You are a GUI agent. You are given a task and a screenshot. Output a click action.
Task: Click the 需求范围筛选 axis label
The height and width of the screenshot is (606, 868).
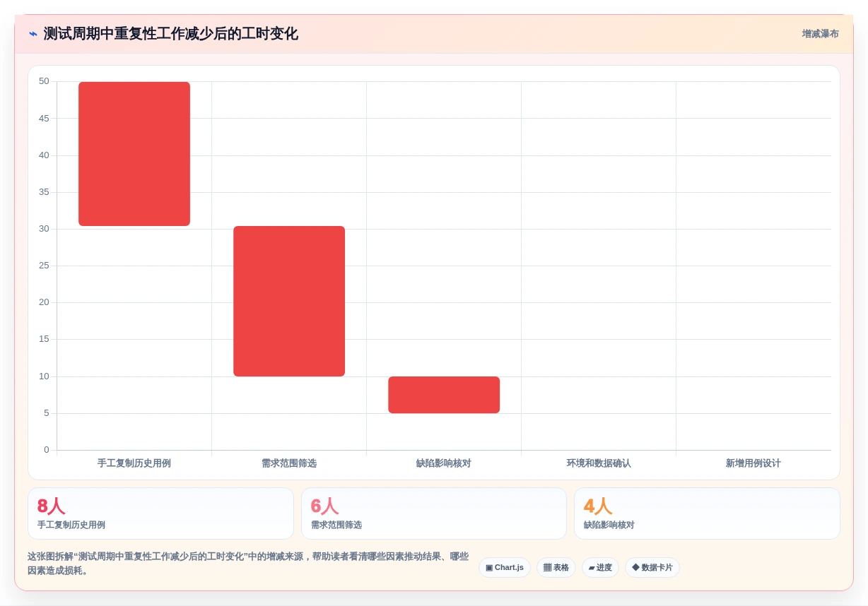289,463
